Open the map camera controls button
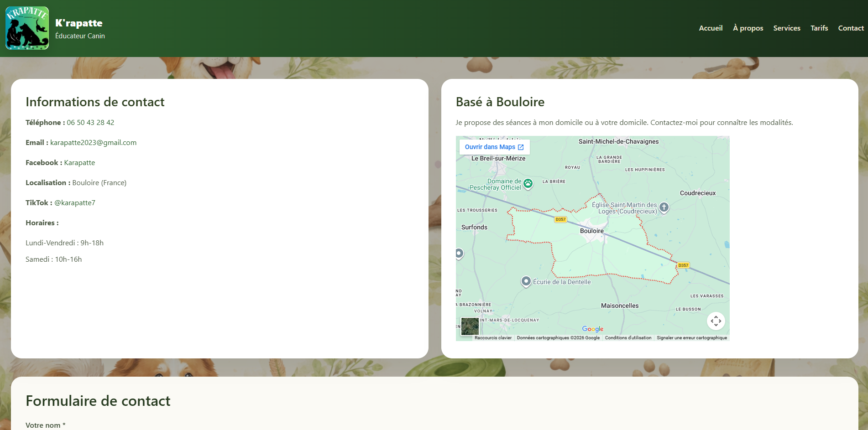The height and width of the screenshot is (430, 868). tap(716, 321)
